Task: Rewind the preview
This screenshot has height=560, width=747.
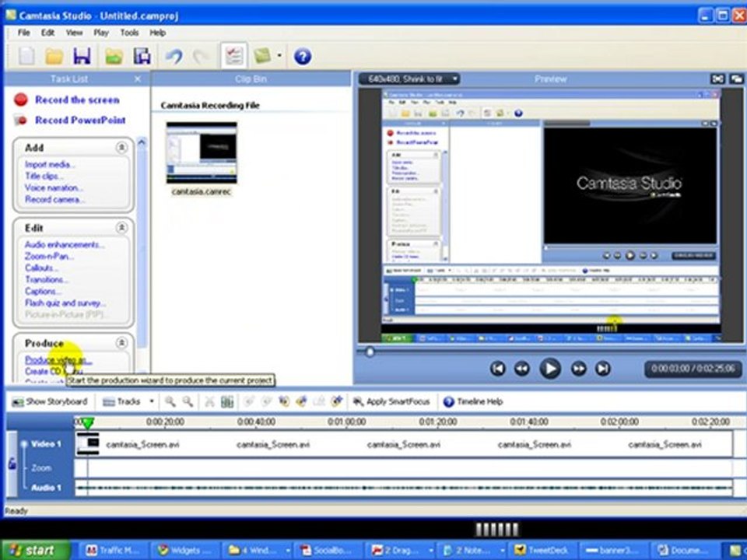Action: point(522,369)
